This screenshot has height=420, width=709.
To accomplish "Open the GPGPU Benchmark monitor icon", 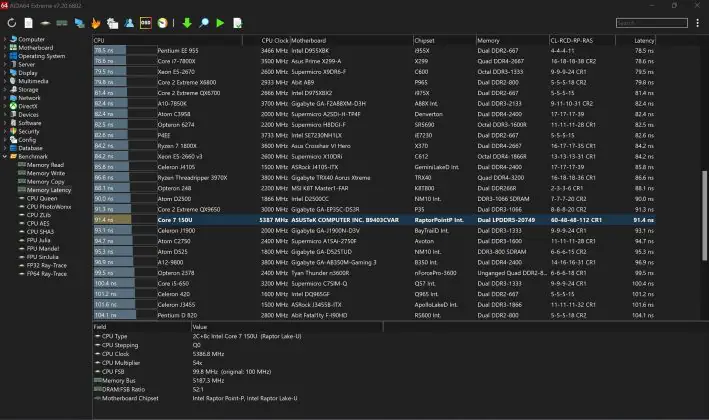I will tap(79, 23).
